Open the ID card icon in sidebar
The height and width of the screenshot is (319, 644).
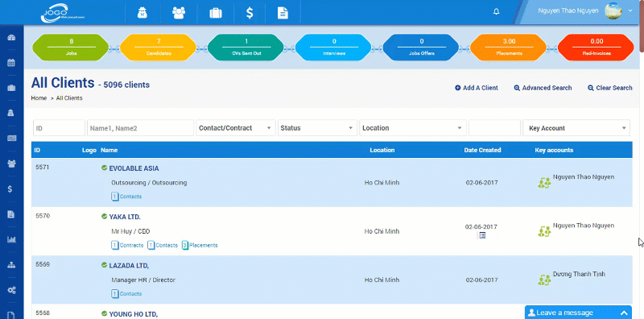pyautogui.click(x=11, y=138)
